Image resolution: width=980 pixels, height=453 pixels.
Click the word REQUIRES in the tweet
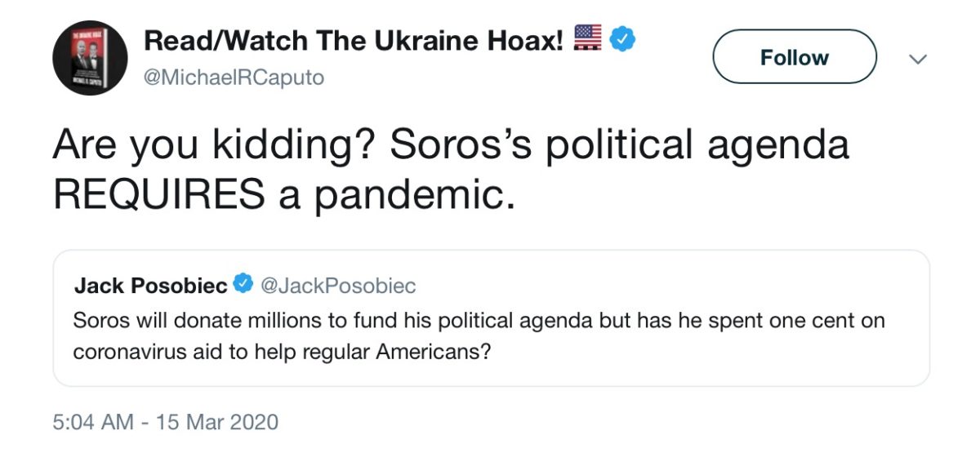pyautogui.click(x=159, y=195)
